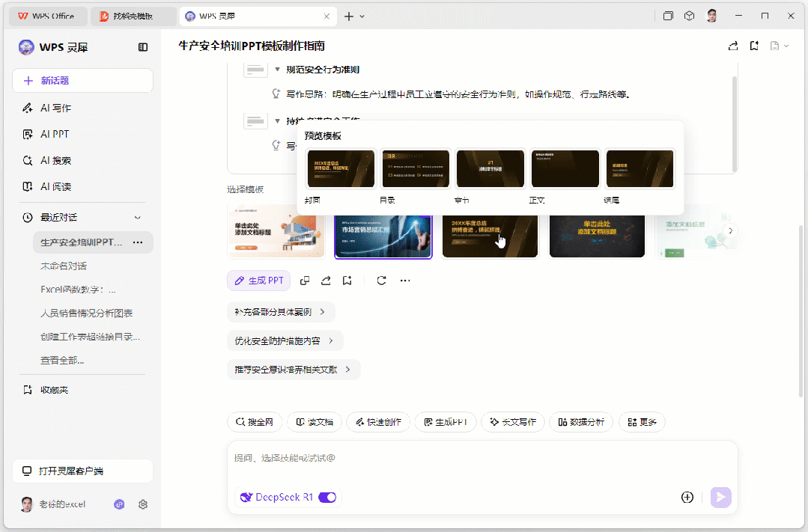808x532 pixels.
Task: Open the header document export dropdown
Action: click(779, 46)
